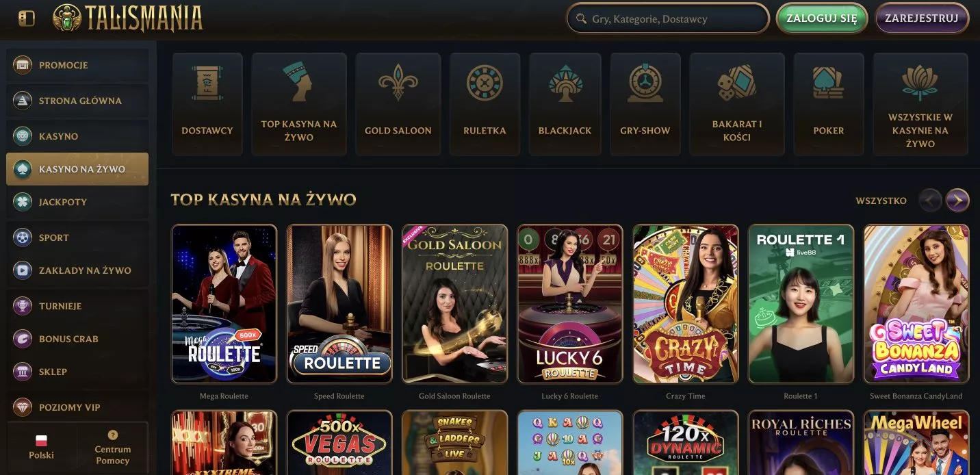
Task: Focus the Gry, Kategorie, Dostawcy search field
Action: click(x=668, y=18)
